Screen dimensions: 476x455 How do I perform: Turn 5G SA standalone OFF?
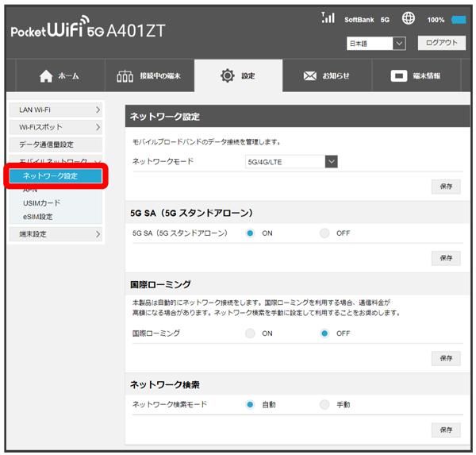(x=324, y=233)
